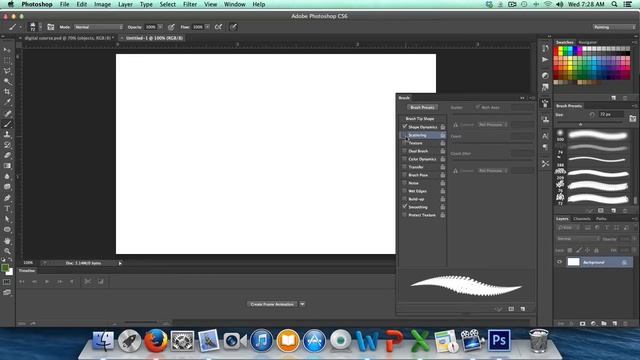Viewport: 640px width, 360px height.
Task: Select the Background layer thumbnail
Action: point(573,262)
